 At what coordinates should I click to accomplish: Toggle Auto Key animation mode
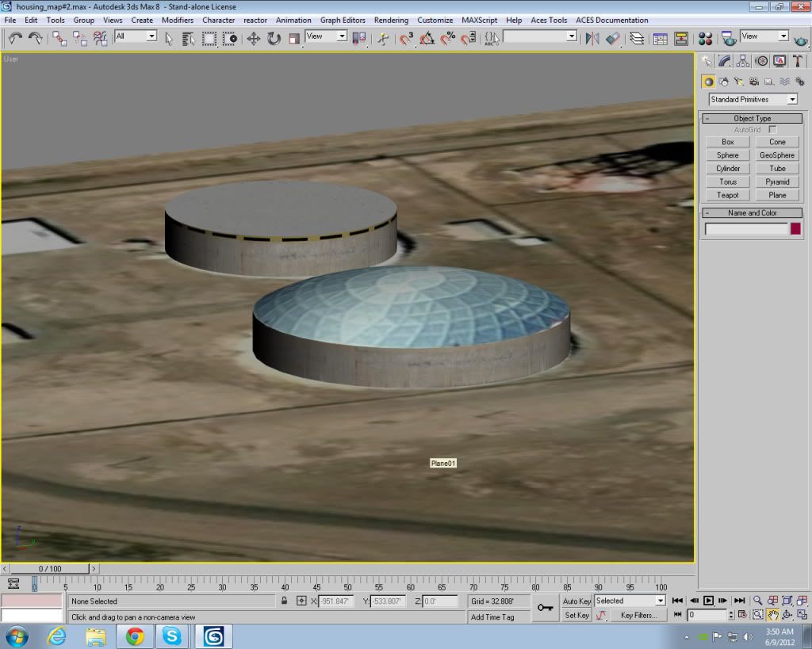click(576, 601)
